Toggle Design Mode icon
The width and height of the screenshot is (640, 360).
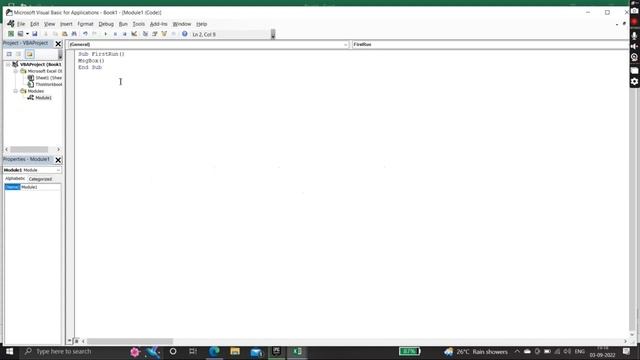[x=134, y=34]
